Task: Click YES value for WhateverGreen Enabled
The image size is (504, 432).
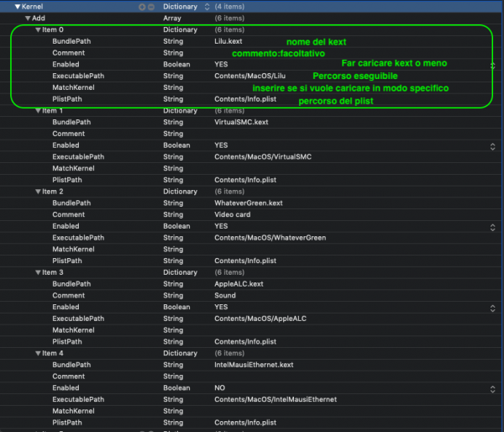Action: click(x=221, y=226)
